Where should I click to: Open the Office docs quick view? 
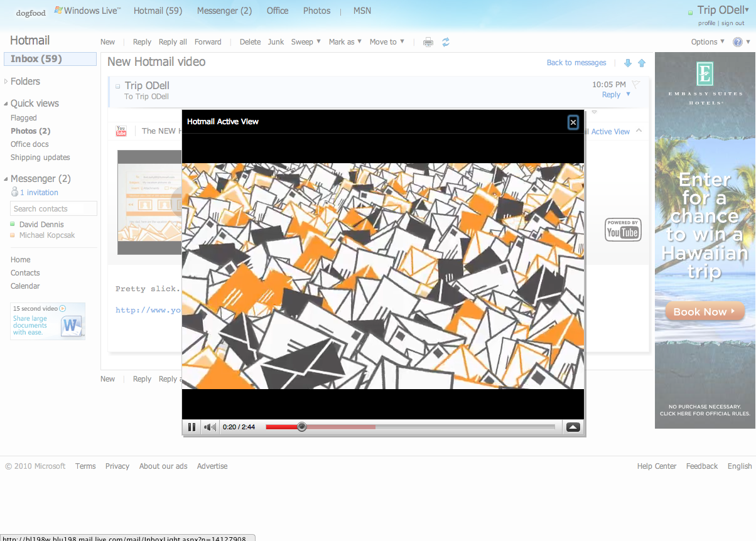(x=30, y=144)
